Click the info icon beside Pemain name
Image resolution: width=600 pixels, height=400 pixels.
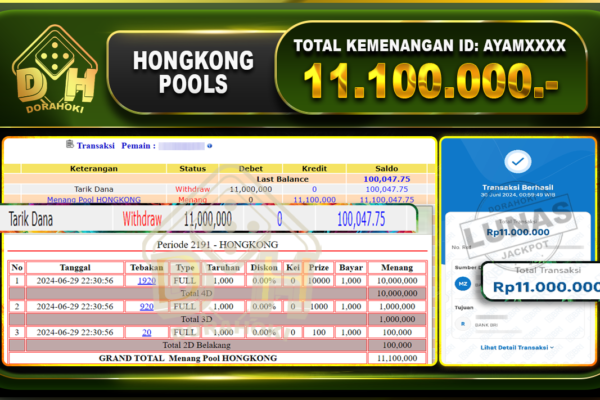210,146
